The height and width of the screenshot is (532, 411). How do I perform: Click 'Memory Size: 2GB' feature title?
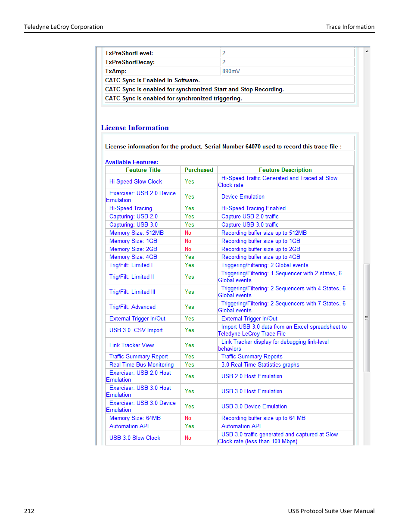point(133,249)
